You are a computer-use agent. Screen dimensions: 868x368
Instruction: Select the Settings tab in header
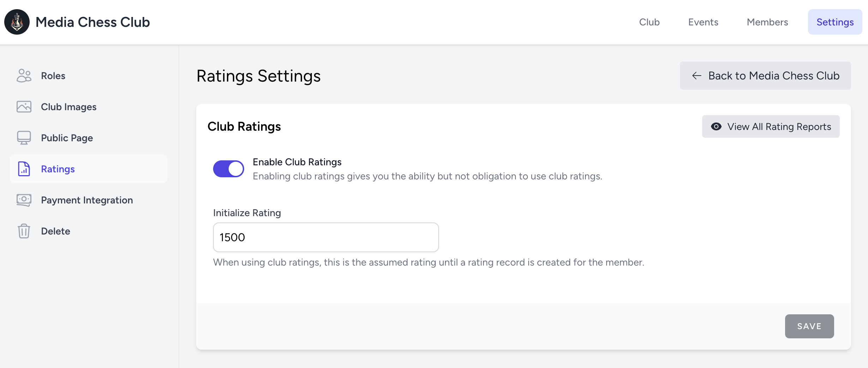(835, 22)
